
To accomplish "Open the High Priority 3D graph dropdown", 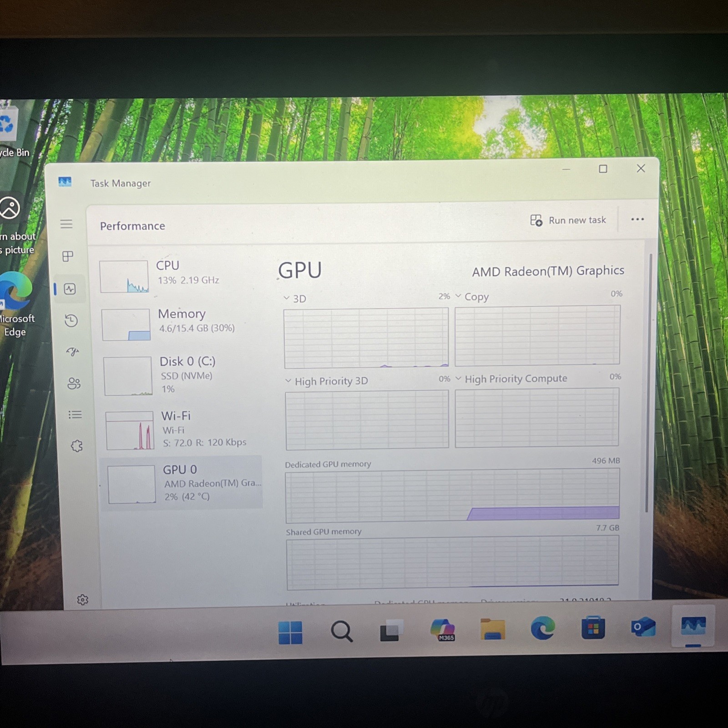I will coord(288,380).
